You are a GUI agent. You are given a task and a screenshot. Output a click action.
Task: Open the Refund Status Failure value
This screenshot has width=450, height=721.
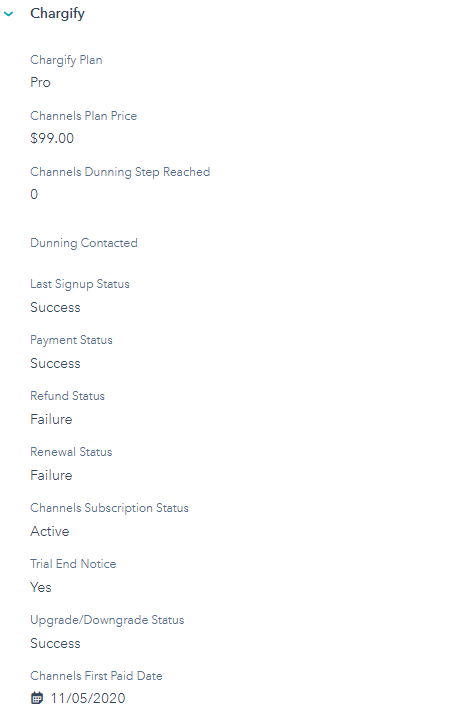pos(51,419)
